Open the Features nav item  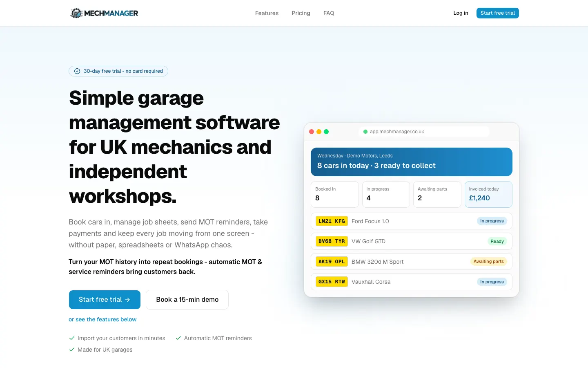pos(267,13)
